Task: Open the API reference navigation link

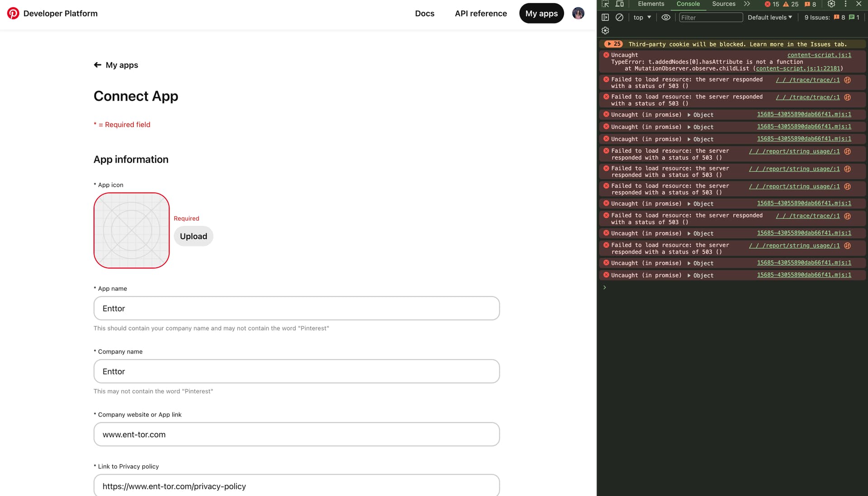Action: (x=481, y=14)
